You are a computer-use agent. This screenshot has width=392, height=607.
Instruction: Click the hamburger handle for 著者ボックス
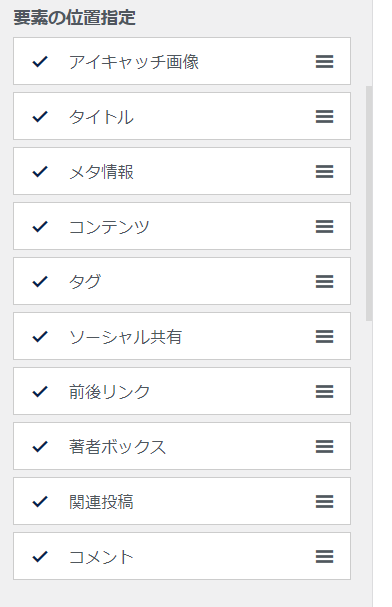[324, 446]
